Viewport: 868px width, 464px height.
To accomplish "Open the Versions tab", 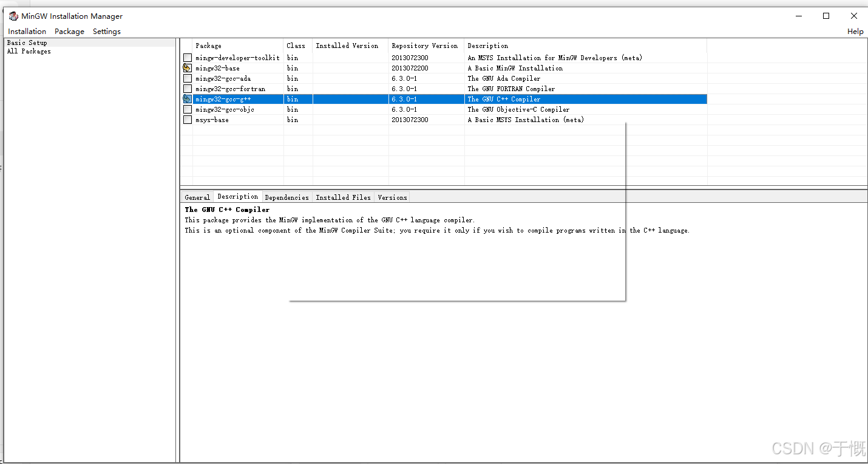I will (392, 197).
